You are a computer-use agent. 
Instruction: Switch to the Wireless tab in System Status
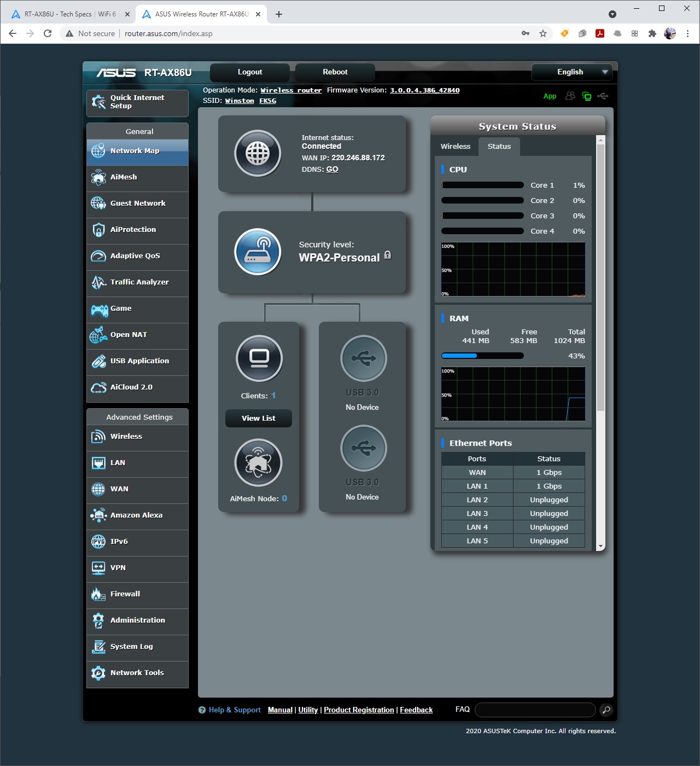coord(455,147)
